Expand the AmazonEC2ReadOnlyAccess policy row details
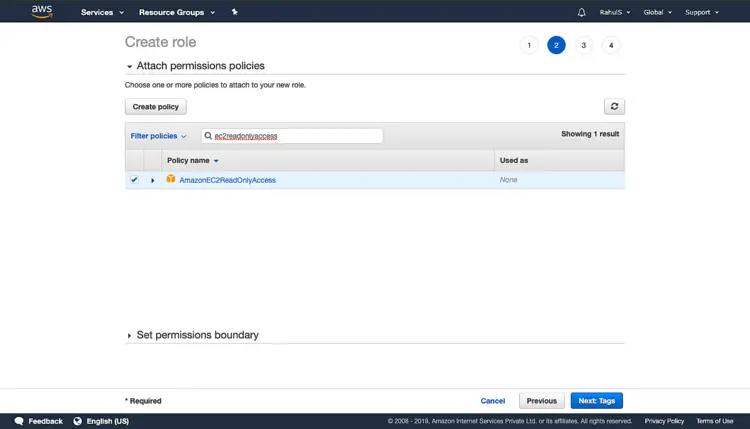Screen dimensions: 750x429 (153, 180)
